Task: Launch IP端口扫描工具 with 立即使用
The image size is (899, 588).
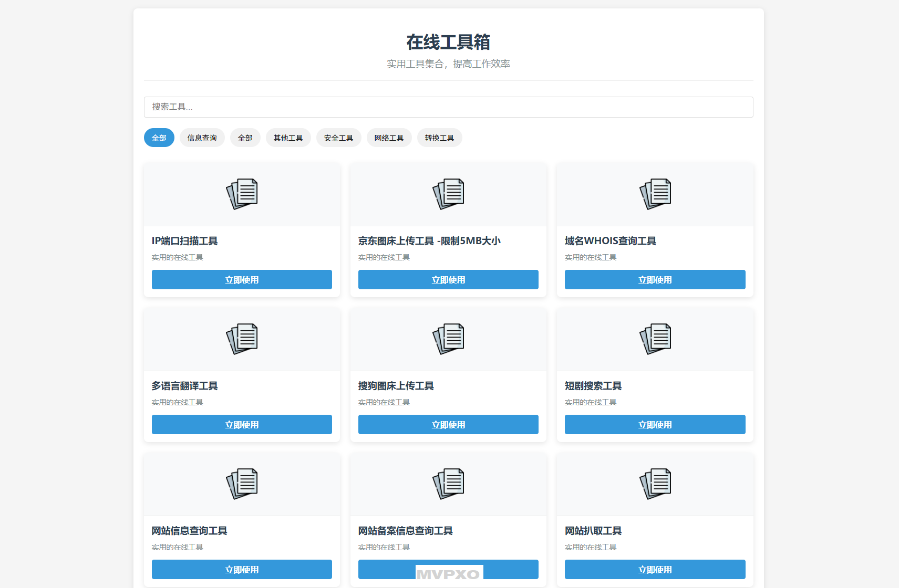Action: click(242, 280)
